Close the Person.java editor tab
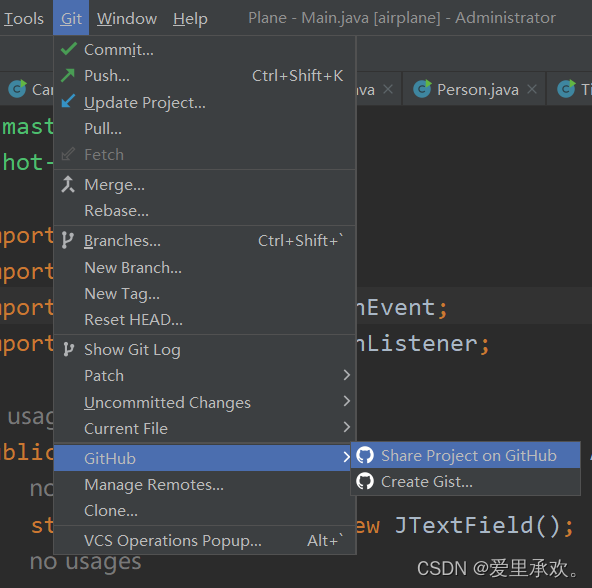Screen dimensions: 592x588 point(532,90)
